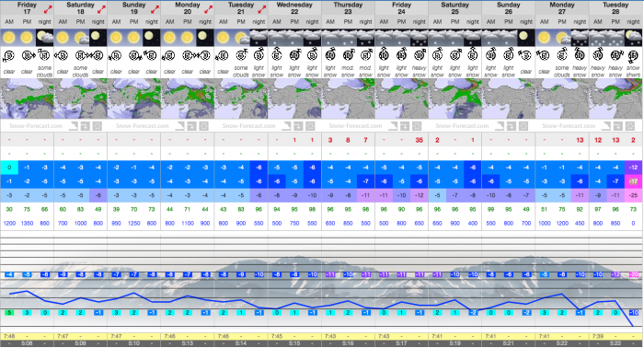The image size is (644, 348).
Task: Click the red expand arrows beside Sunday 19
Action: click(155, 8)
